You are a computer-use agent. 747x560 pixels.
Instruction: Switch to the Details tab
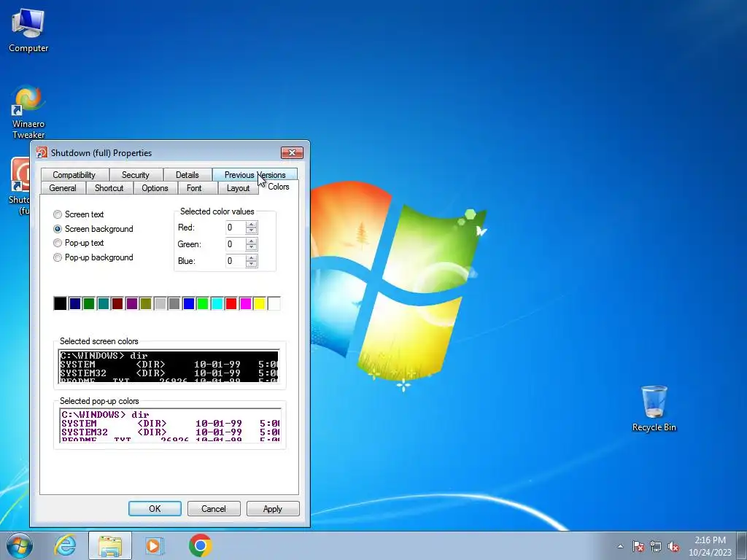click(x=187, y=175)
